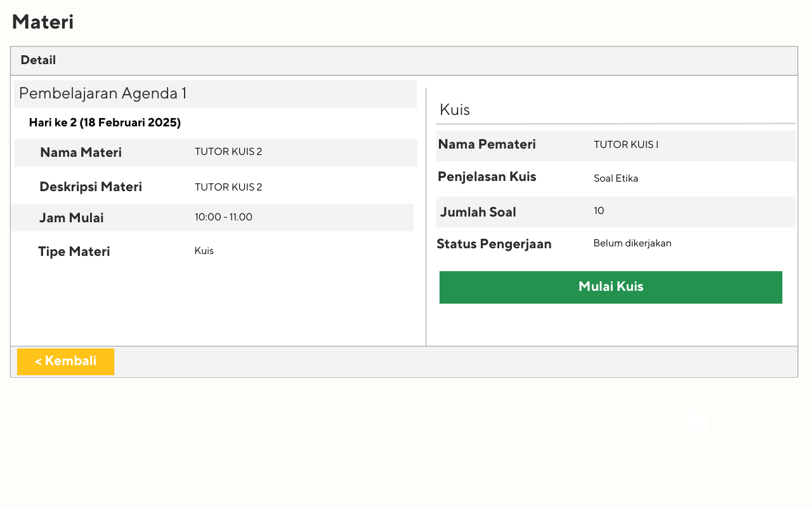
Task: Click the Materi page title
Action: pyautogui.click(x=43, y=22)
